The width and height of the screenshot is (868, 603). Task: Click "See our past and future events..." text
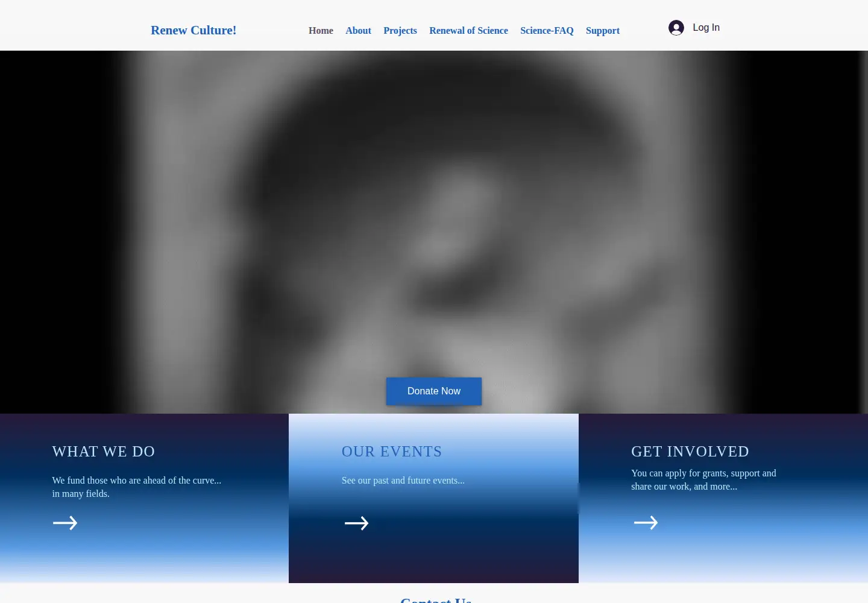pos(403,481)
